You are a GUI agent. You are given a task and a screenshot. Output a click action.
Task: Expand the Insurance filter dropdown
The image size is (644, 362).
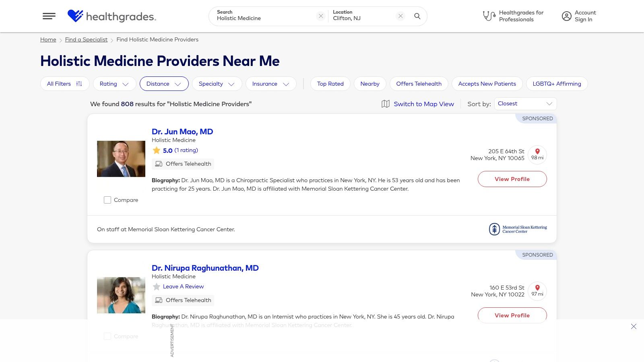[x=270, y=84]
